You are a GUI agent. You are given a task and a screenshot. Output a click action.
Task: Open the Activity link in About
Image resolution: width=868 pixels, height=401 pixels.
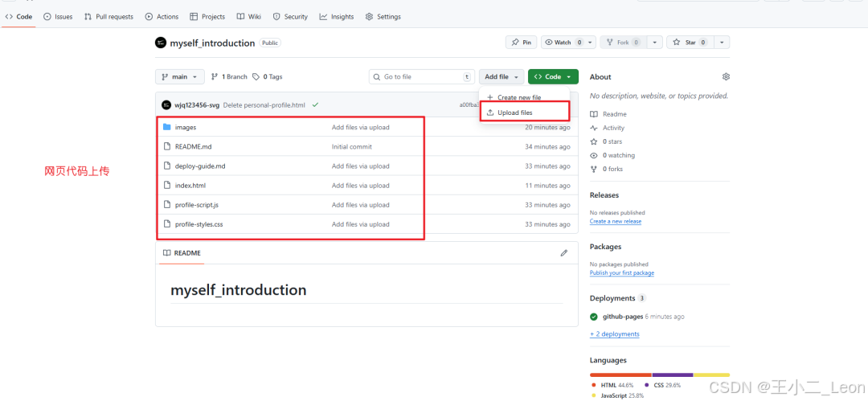tap(608, 128)
